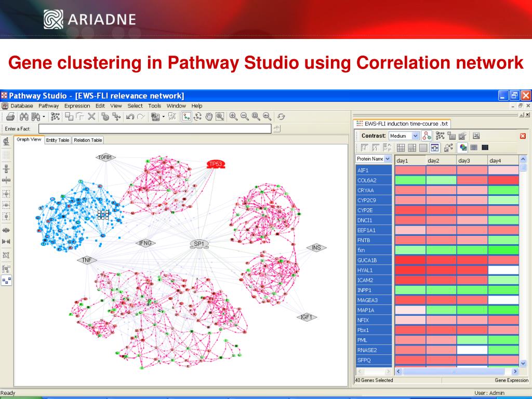Select the hand pan tool
Viewport: 532px width, 399px height.
point(209,117)
